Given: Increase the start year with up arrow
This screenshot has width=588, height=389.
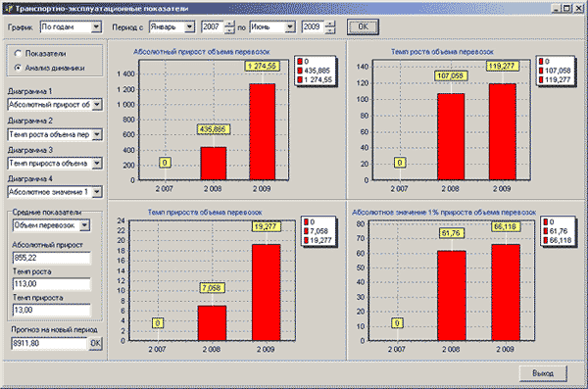Looking at the screenshot, I should 229,24.
